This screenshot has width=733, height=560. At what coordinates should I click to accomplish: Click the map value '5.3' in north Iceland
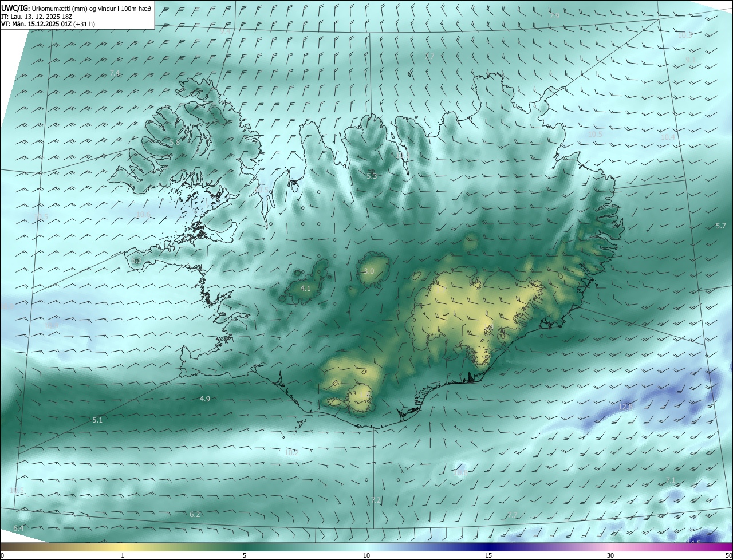372,176
